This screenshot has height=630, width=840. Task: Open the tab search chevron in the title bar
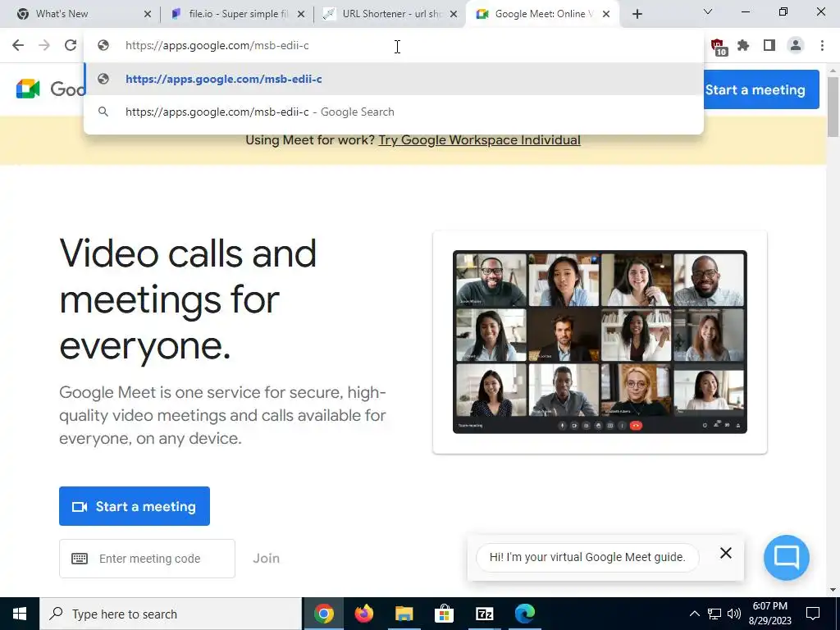(708, 11)
